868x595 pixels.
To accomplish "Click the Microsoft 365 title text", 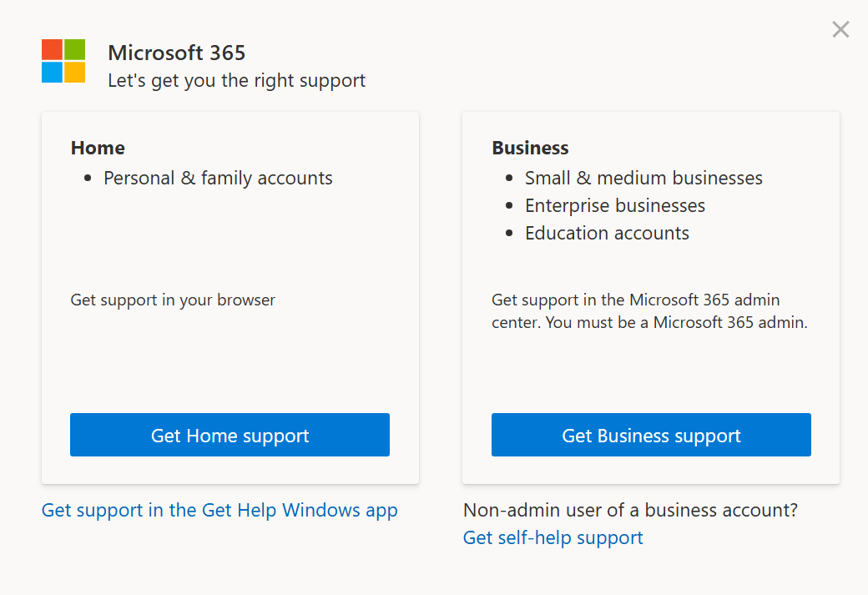I will point(177,53).
